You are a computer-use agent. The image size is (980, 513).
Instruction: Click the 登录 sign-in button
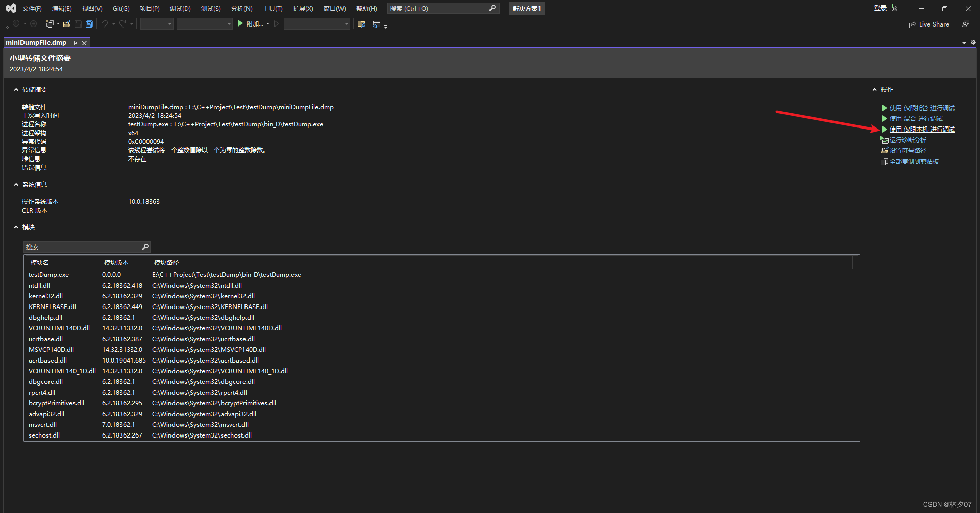[x=880, y=8]
